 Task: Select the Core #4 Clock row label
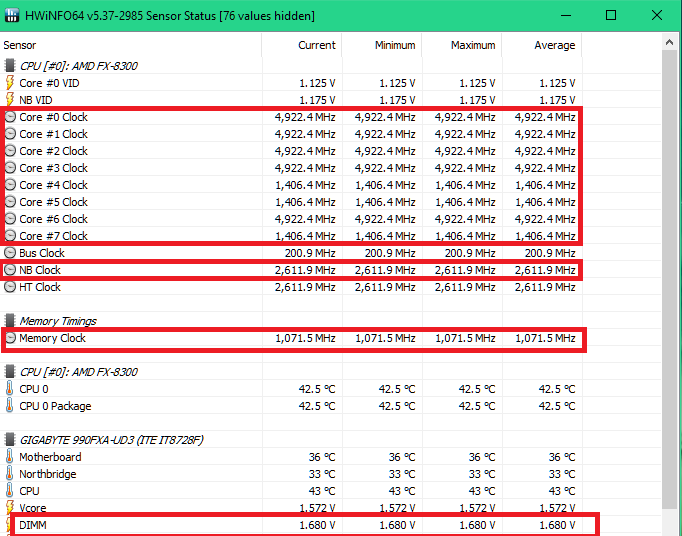coord(53,185)
